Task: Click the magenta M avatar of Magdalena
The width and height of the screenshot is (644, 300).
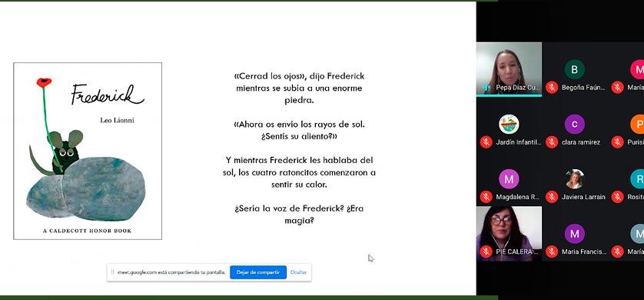Action: click(x=509, y=178)
